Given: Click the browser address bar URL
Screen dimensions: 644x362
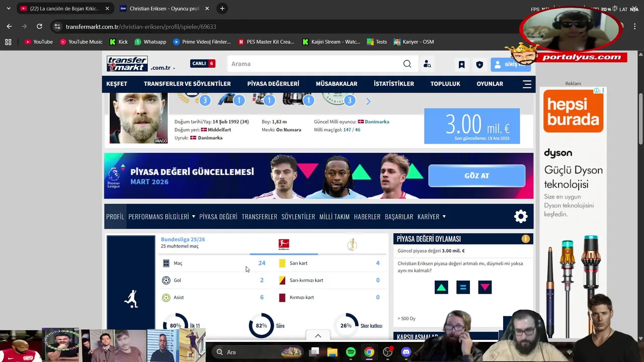Looking at the screenshot, I should [141, 26].
